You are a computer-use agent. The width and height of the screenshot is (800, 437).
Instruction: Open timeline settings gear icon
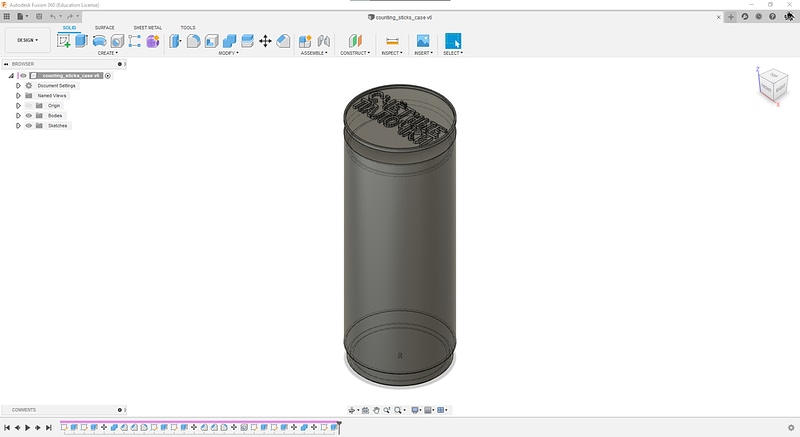tap(791, 427)
